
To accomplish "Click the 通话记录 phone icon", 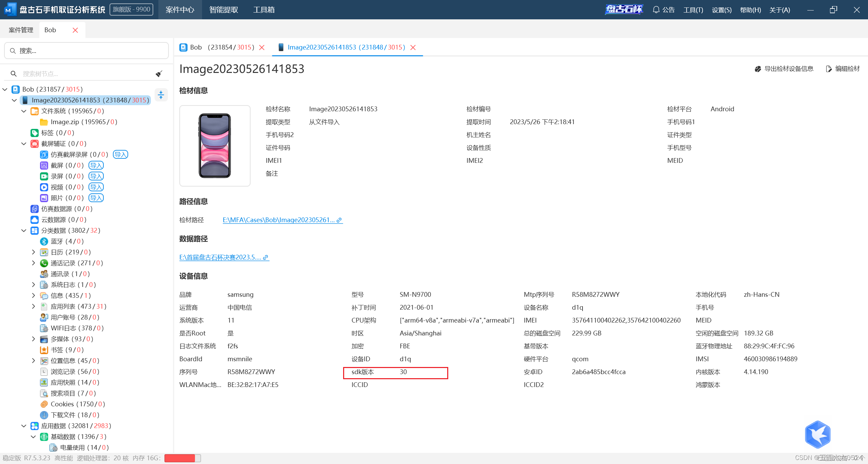I will [44, 263].
